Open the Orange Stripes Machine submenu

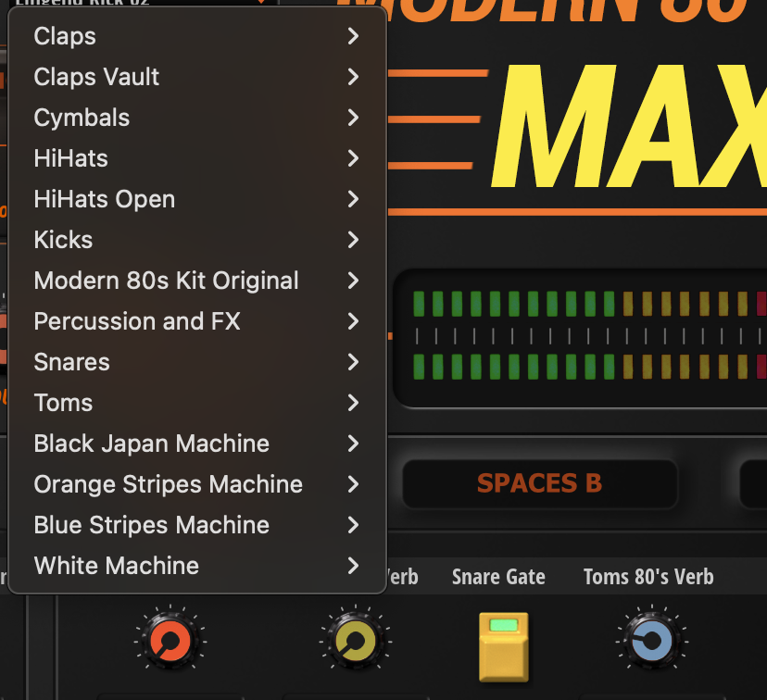pos(168,484)
